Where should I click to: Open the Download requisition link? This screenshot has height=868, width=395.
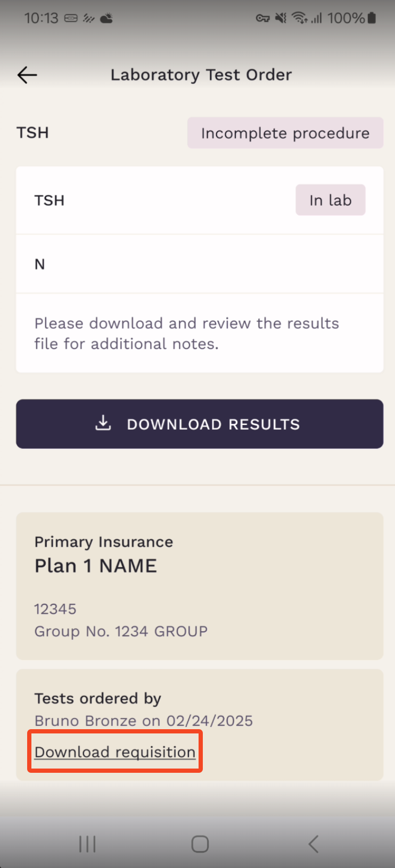pos(115,752)
